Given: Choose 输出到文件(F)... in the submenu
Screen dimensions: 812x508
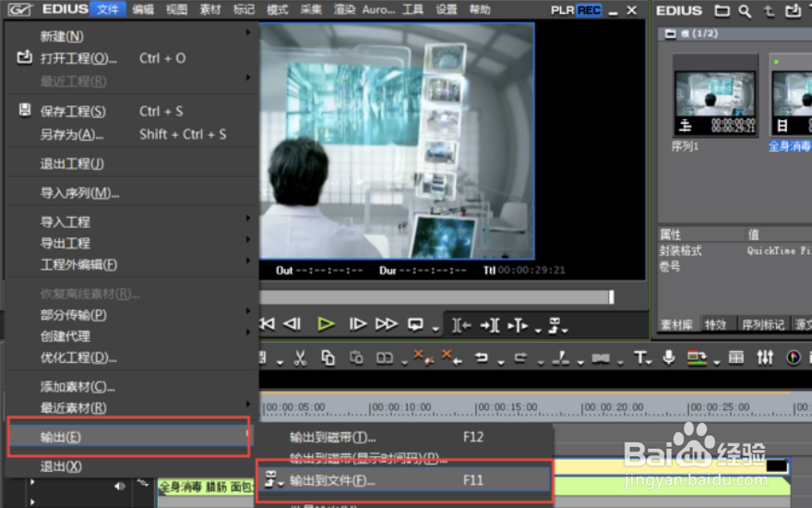Looking at the screenshot, I should (404, 480).
